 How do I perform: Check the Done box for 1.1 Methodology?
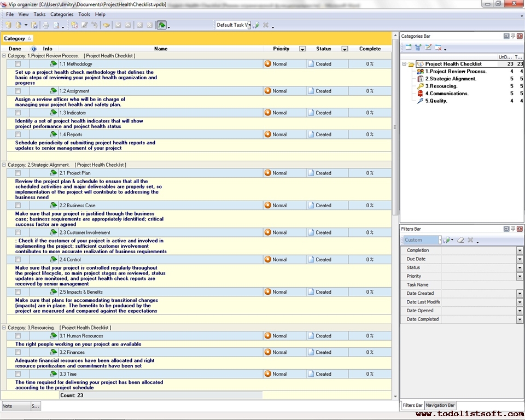click(18, 64)
